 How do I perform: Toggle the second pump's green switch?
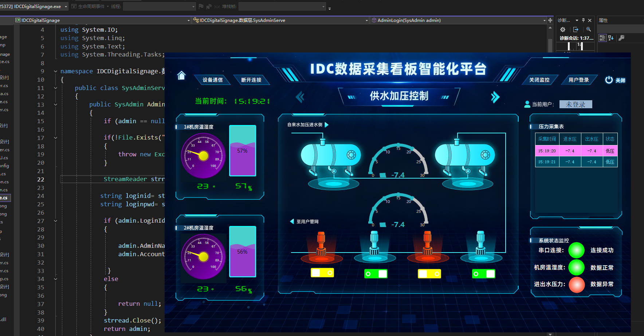tap(376, 274)
